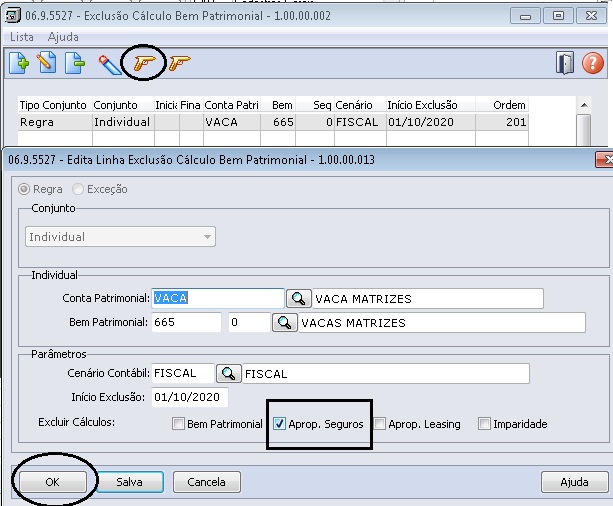Image resolution: width=613 pixels, height=506 pixels.
Task: Click the Fina column header
Action: (191, 105)
